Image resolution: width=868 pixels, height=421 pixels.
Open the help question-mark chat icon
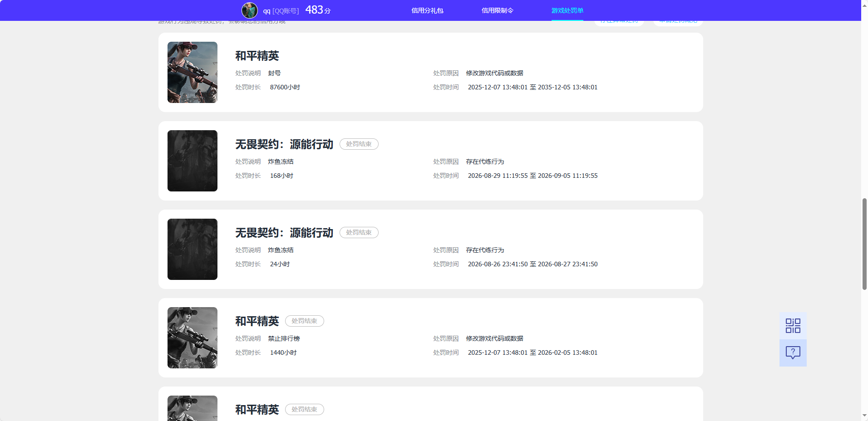pos(793,353)
